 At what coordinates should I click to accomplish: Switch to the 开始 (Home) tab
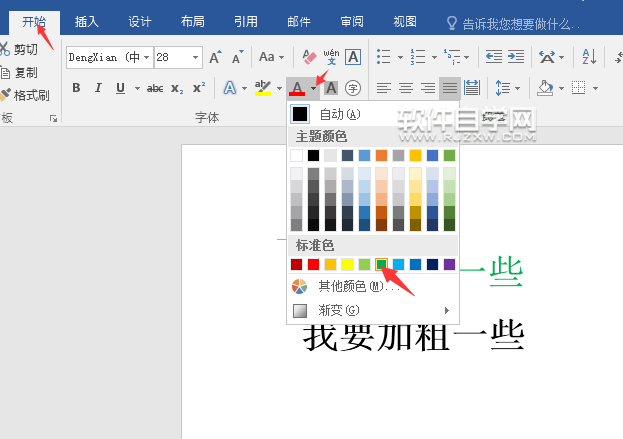point(34,22)
